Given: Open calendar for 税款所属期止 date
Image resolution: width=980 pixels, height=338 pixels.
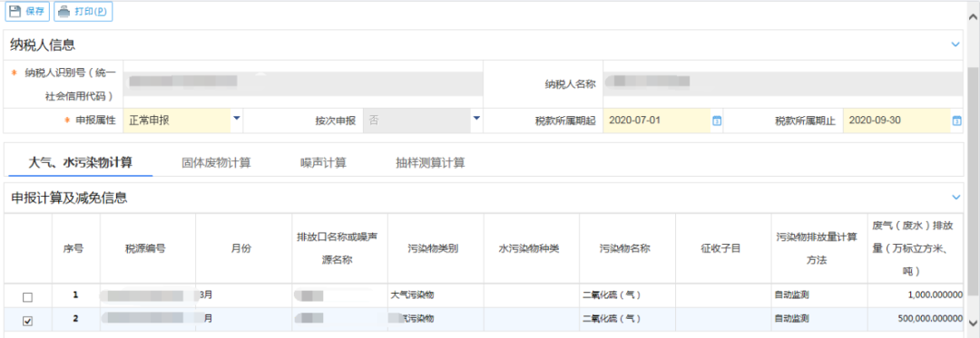Looking at the screenshot, I should click(x=957, y=121).
